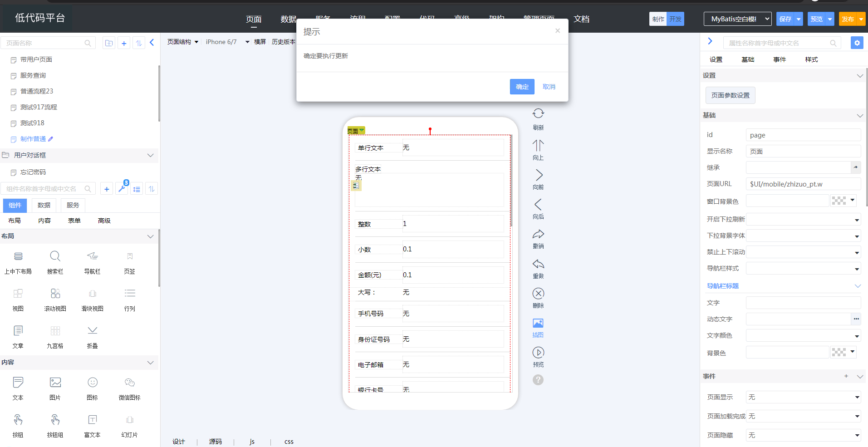This screenshot has width=868, height=447.
Task: Switch mode toggle to 开发
Action: [675, 19]
